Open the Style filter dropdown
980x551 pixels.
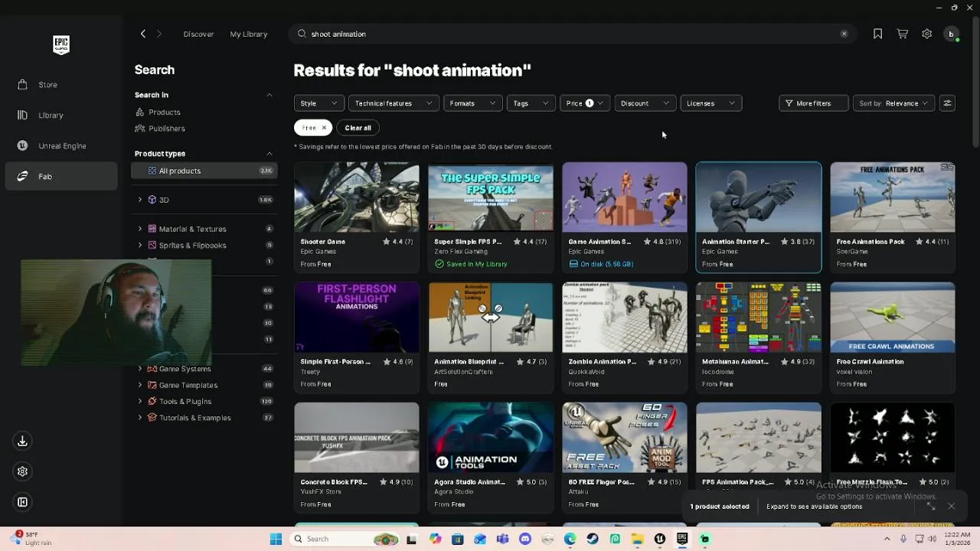coord(318,103)
